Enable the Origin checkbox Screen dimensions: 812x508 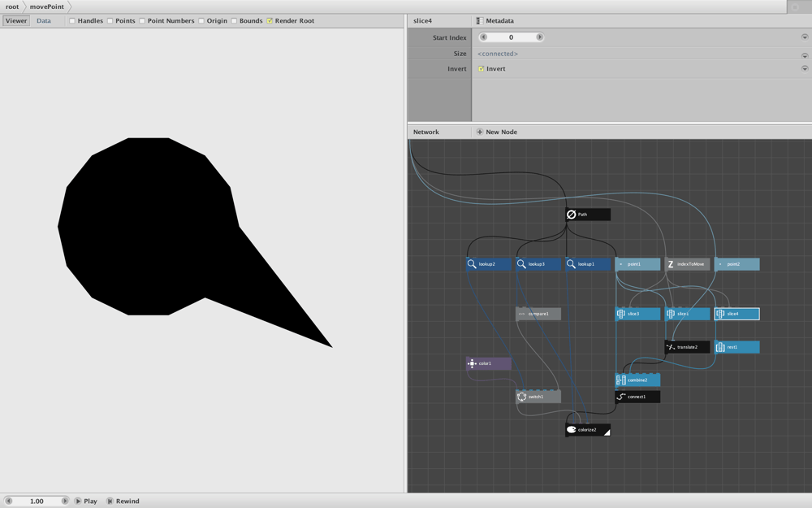pyautogui.click(x=201, y=21)
